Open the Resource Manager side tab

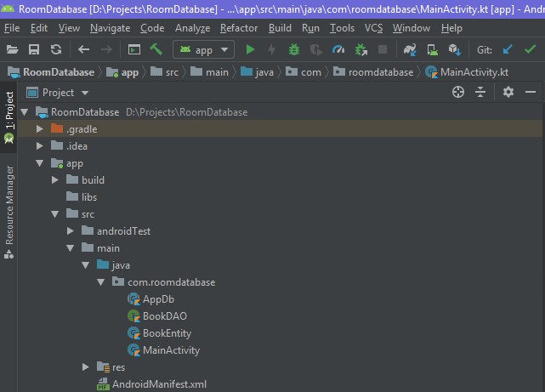coord(9,212)
